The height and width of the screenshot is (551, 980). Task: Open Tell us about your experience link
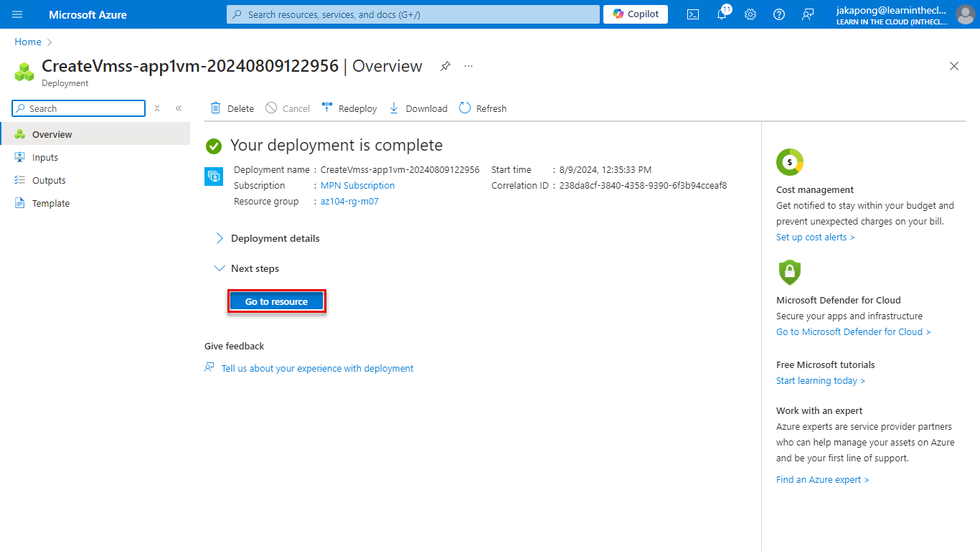317,368
